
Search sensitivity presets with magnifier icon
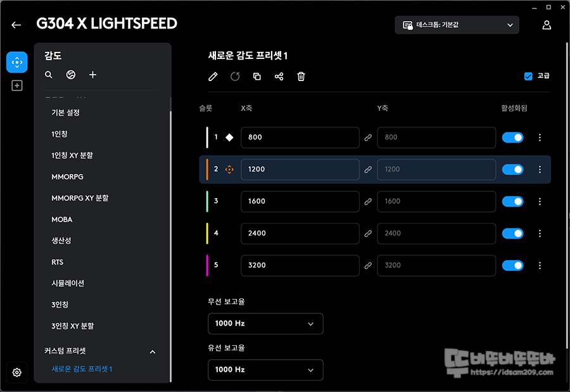(x=49, y=75)
